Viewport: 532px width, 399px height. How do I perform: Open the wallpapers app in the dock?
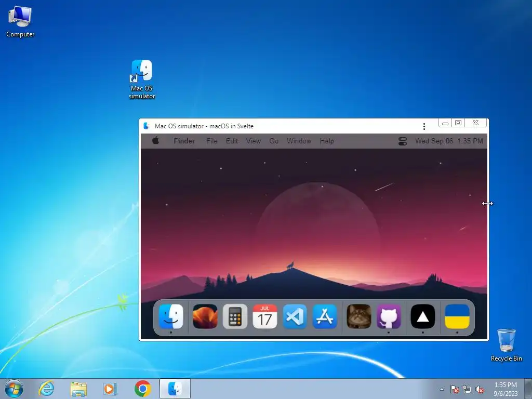[x=205, y=316]
